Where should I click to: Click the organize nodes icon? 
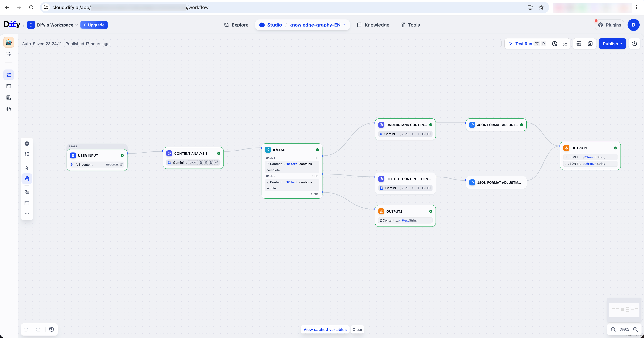(x=27, y=192)
